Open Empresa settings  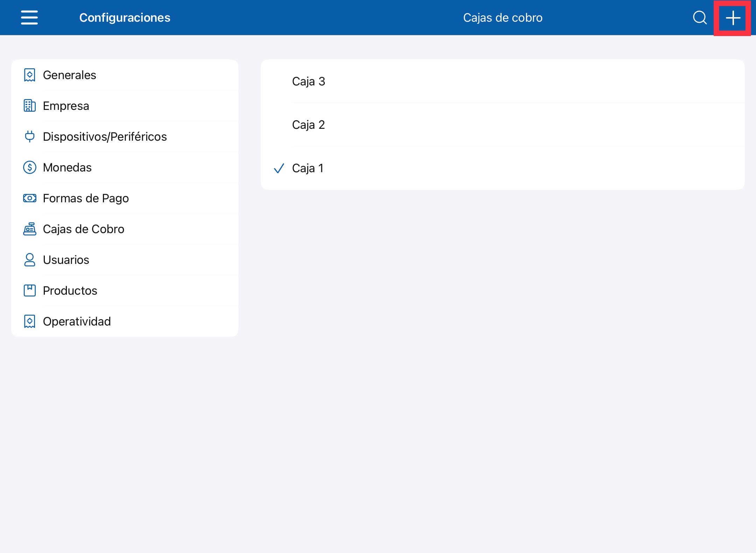[125, 106]
